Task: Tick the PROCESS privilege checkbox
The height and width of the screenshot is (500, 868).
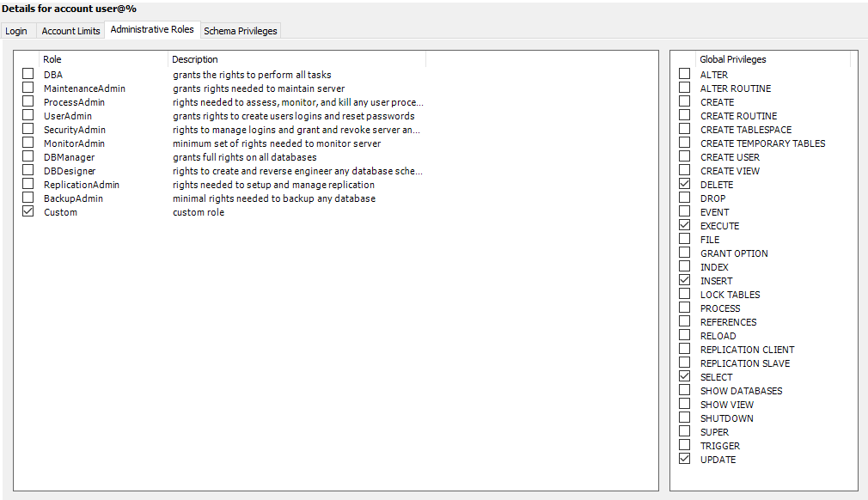Action: 685,308
